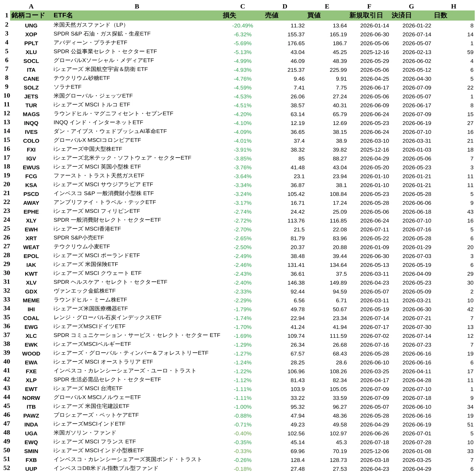Select the UUP ticker cell

coord(31,469)
